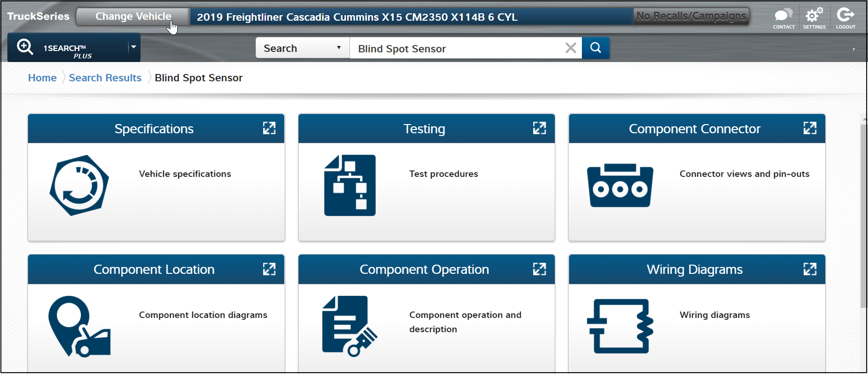Click the Component Location map pin icon

[x=79, y=326]
